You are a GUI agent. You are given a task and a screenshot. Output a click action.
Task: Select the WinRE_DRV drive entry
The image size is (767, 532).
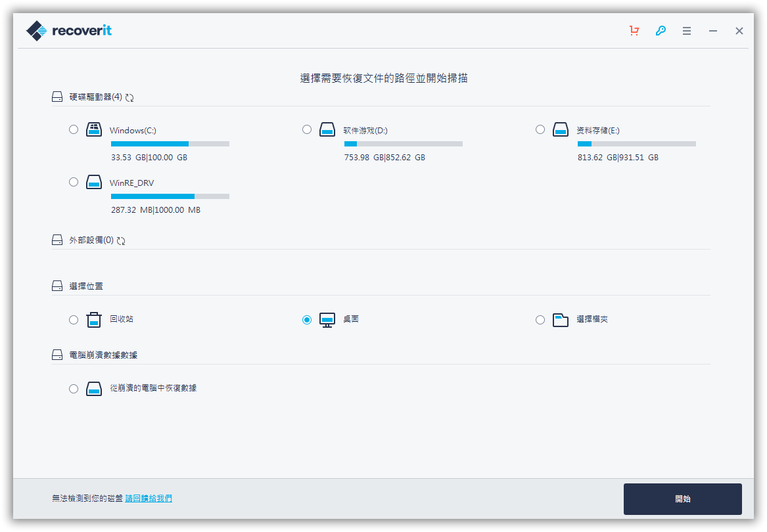(74, 182)
